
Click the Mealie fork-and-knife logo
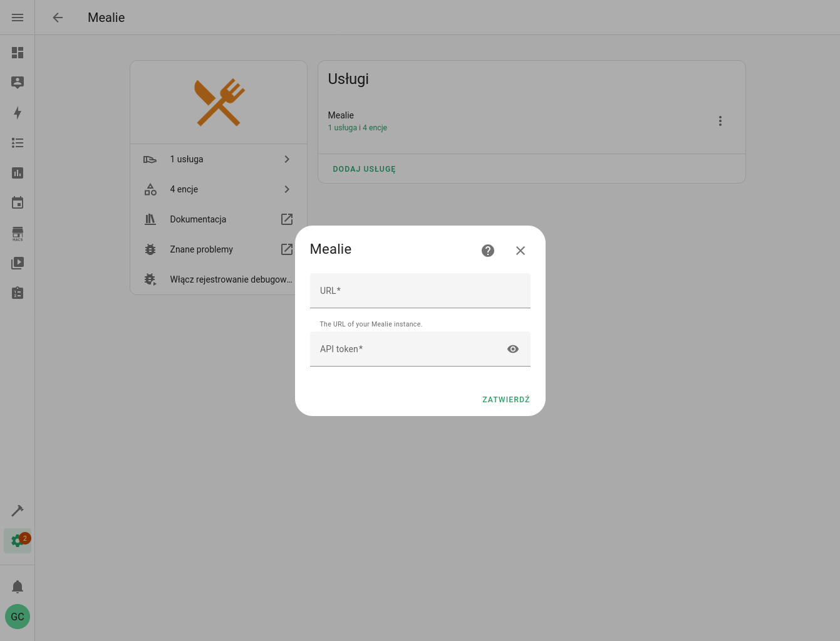coord(219,102)
